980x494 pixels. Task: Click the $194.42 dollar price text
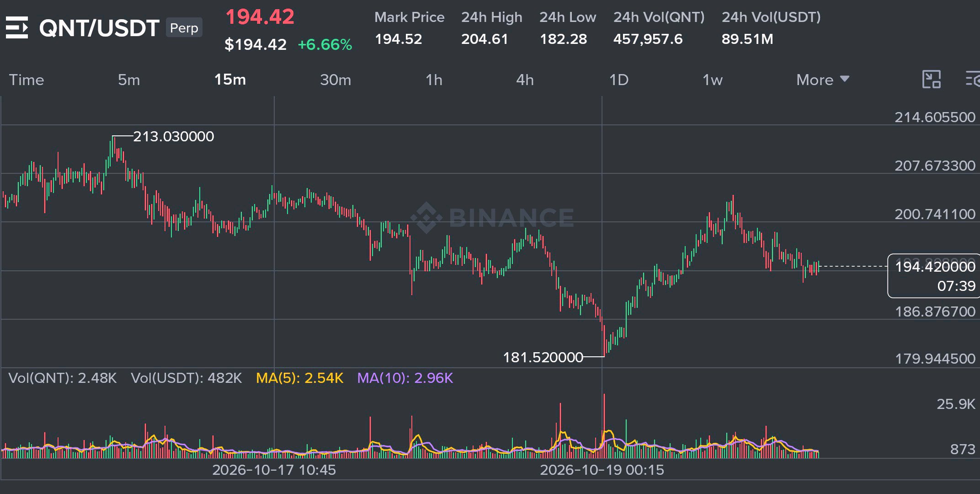click(256, 44)
